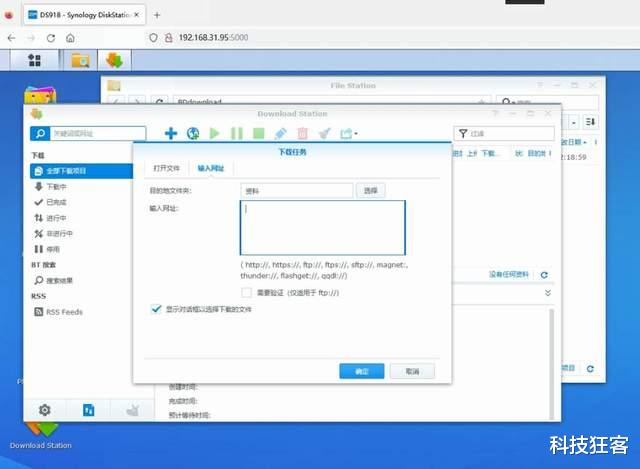The image size is (640, 469).
Task: Open the File Station view mode dropdown arrow
Action: (574, 122)
